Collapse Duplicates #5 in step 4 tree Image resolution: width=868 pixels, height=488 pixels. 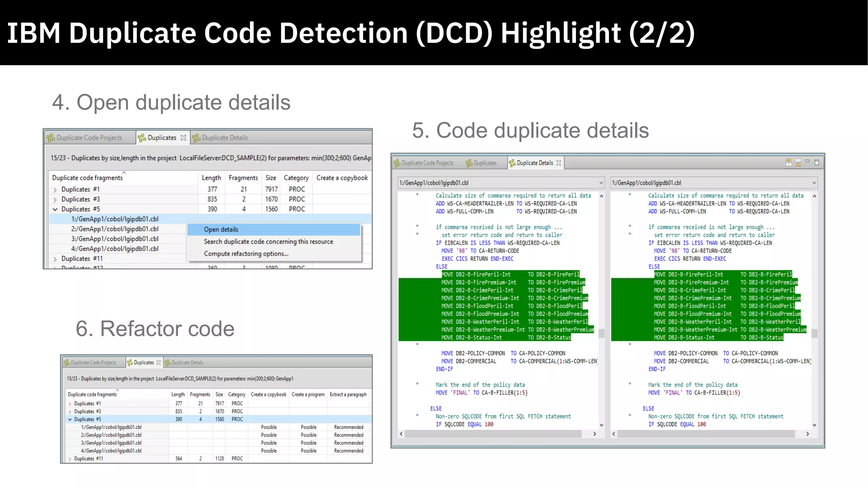55,209
